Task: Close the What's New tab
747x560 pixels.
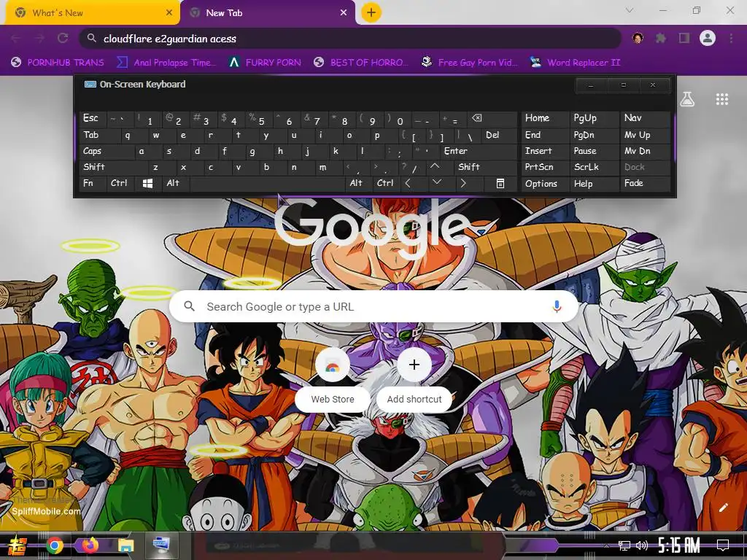Action: [169, 13]
